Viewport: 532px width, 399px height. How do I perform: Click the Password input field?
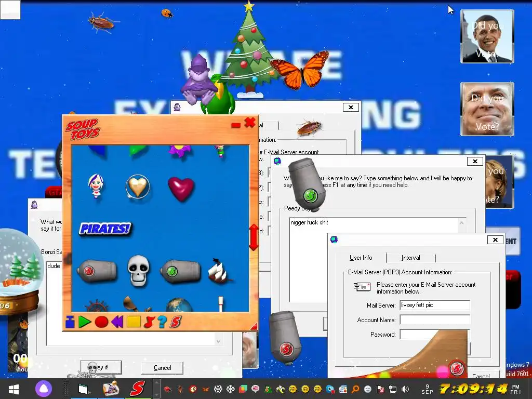tap(435, 334)
